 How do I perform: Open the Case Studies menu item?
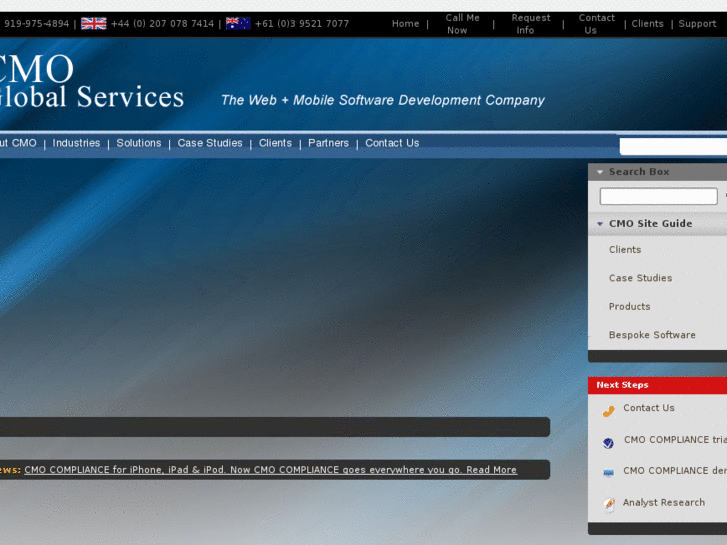tap(210, 143)
